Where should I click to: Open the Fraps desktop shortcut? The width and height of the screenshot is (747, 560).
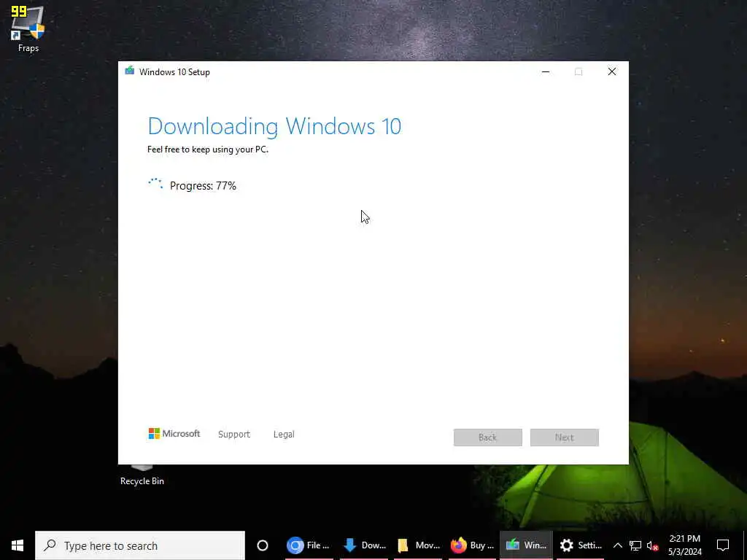click(28, 28)
